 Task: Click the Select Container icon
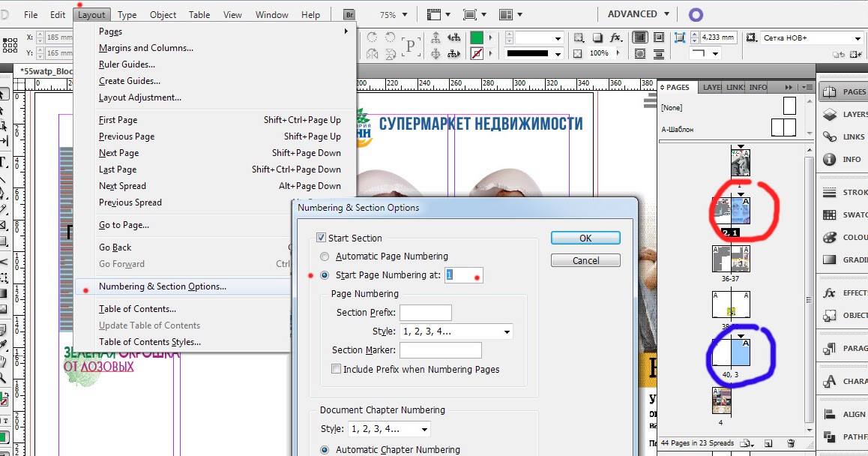[436, 37]
